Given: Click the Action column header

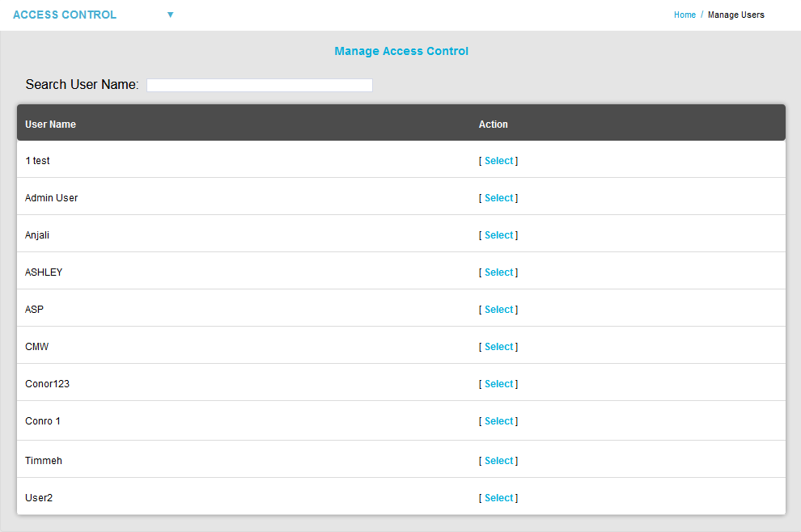Looking at the screenshot, I should pyautogui.click(x=493, y=125).
